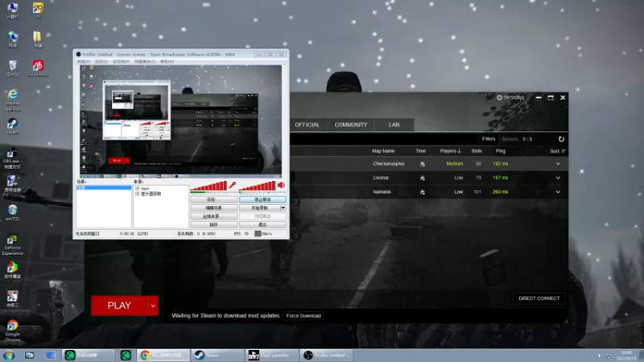Open the Network desktop icon

(13, 39)
